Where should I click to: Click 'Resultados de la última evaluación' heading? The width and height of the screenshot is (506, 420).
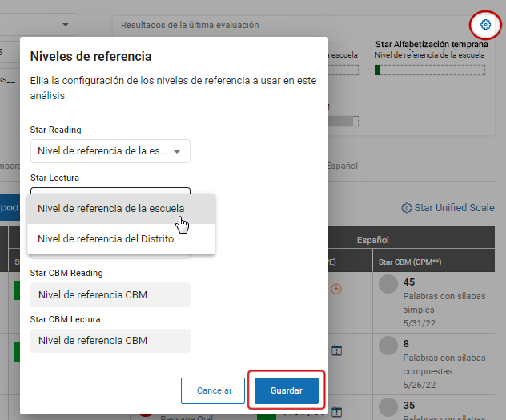click(190, 25)
